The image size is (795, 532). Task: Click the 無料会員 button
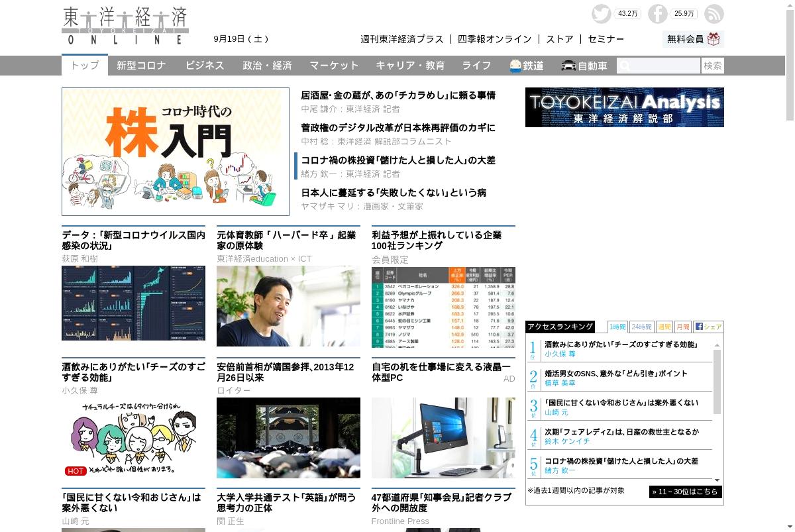[x=693, y=39]
